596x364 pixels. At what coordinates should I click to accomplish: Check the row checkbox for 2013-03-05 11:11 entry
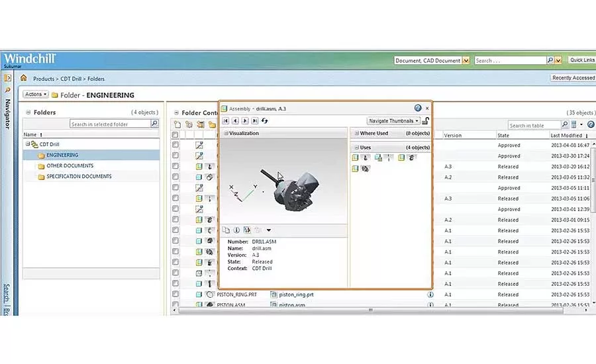coord(175,187)
